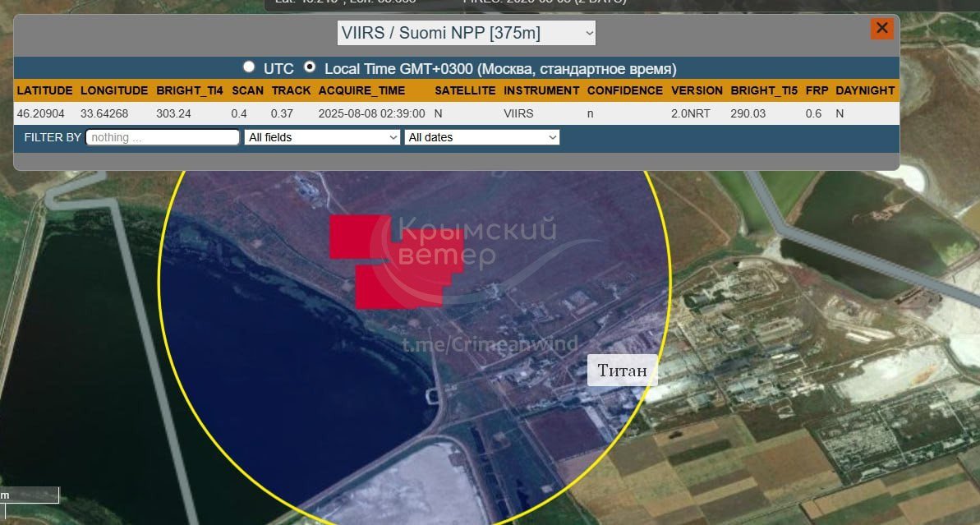Click the lower red fire pixel square
This screenshot has height=525, width=980.
pos(386,288)
